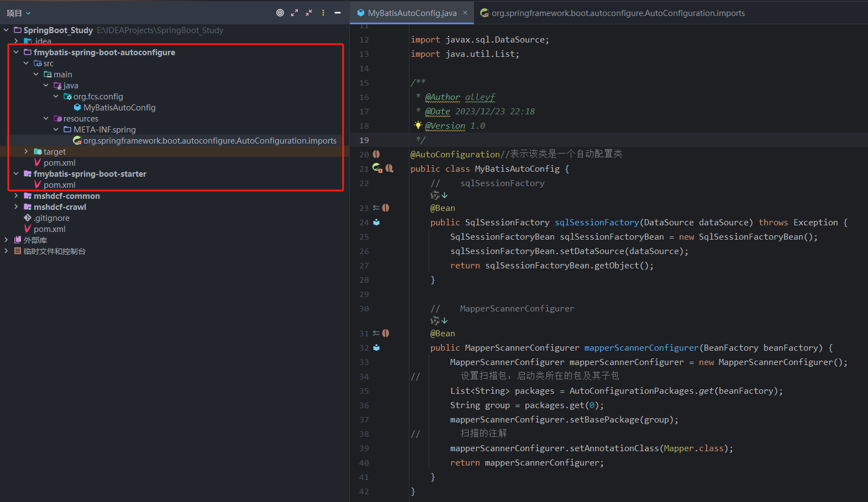Viewport: 868px width, 502px height.
Task: Select .gitignore file in project tree
Action: [51, 218]
